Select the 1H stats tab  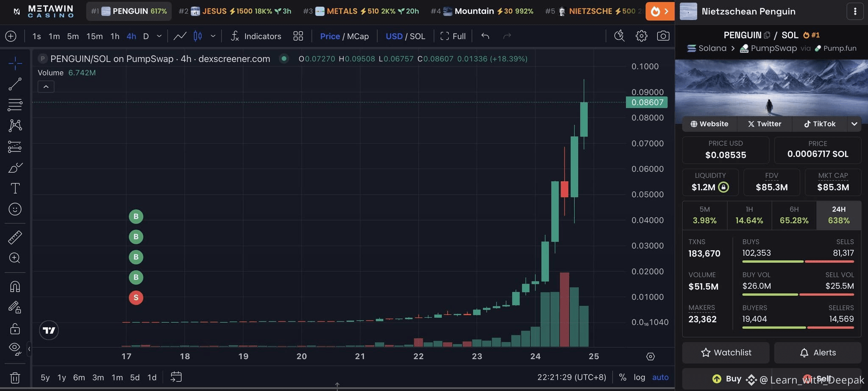[749, 215]
